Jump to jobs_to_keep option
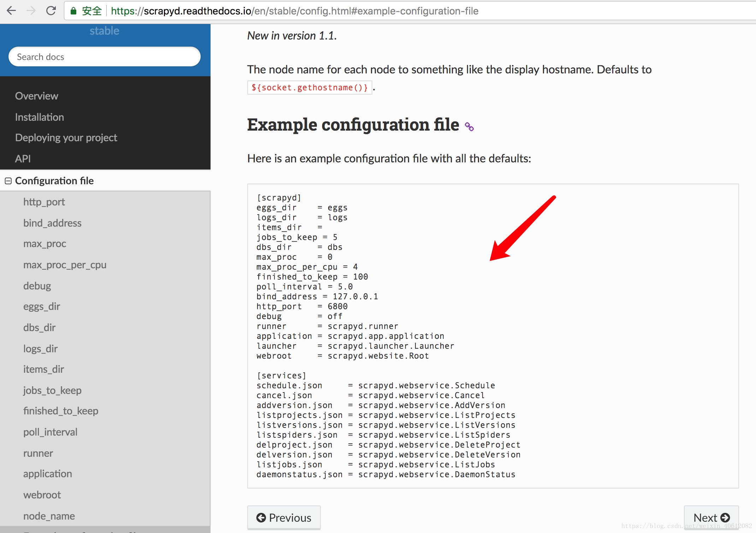The width and height of the screenshot is (756, 533). click(x=53, y=390)
